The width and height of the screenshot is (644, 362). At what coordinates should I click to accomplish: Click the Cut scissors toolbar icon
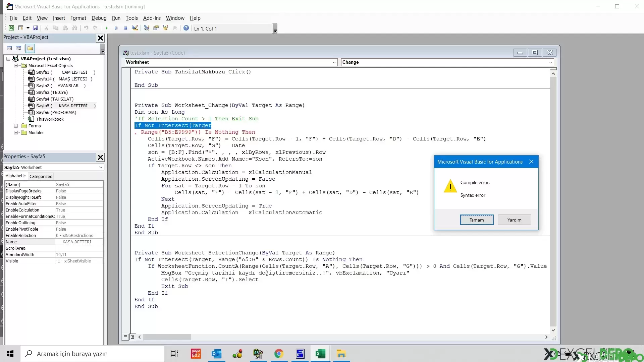47,28
